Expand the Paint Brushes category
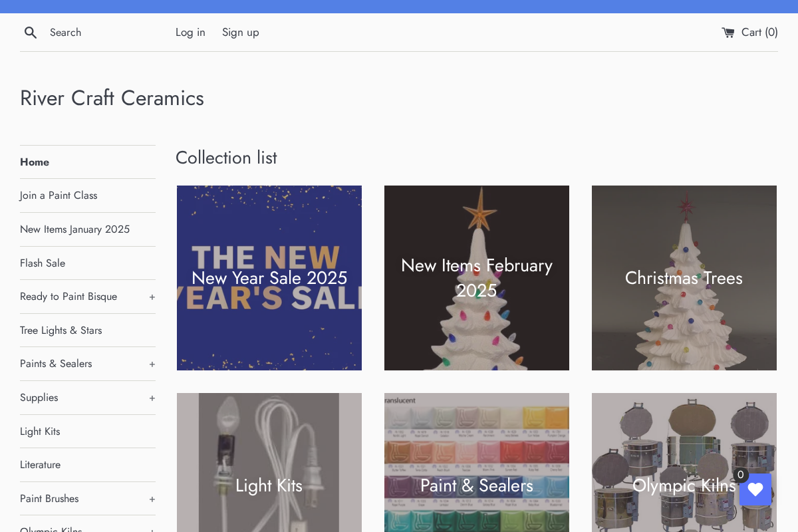The image size is (798, 532). 152,499
